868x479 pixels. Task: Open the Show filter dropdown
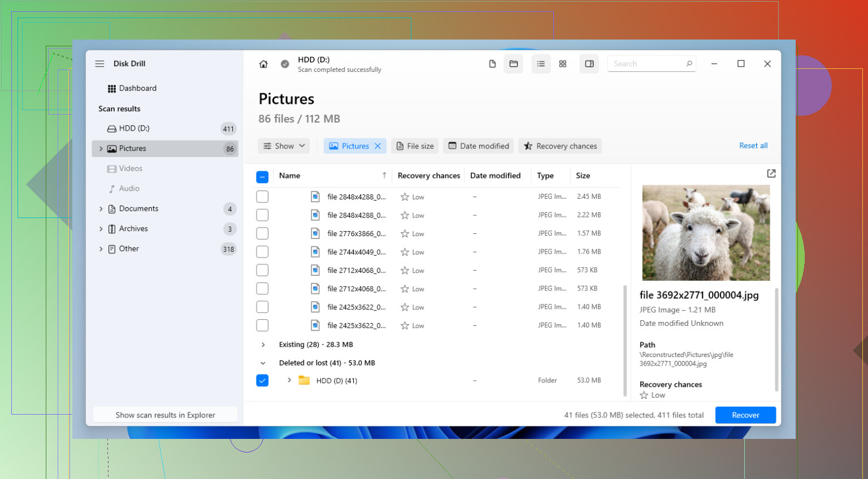coord(284,146)
